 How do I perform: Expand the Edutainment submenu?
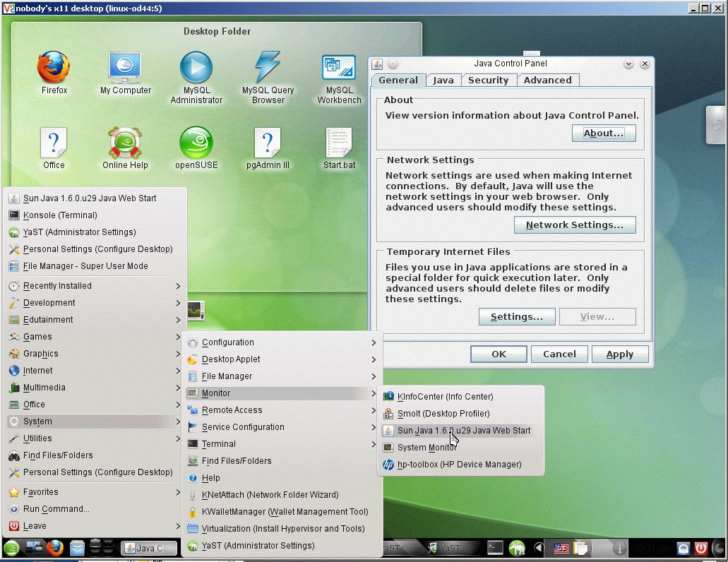click(x=95, y=320)
